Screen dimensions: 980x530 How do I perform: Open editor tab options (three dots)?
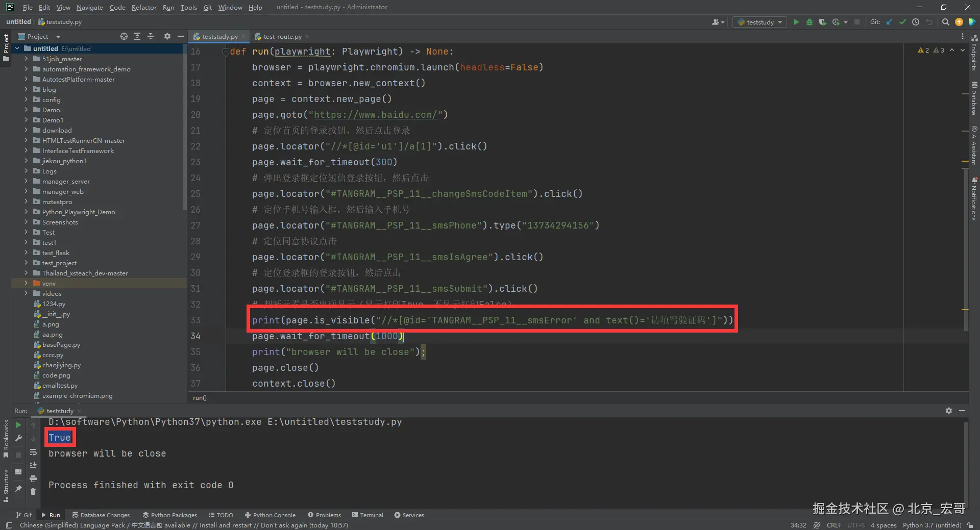[x=963, y=36]
